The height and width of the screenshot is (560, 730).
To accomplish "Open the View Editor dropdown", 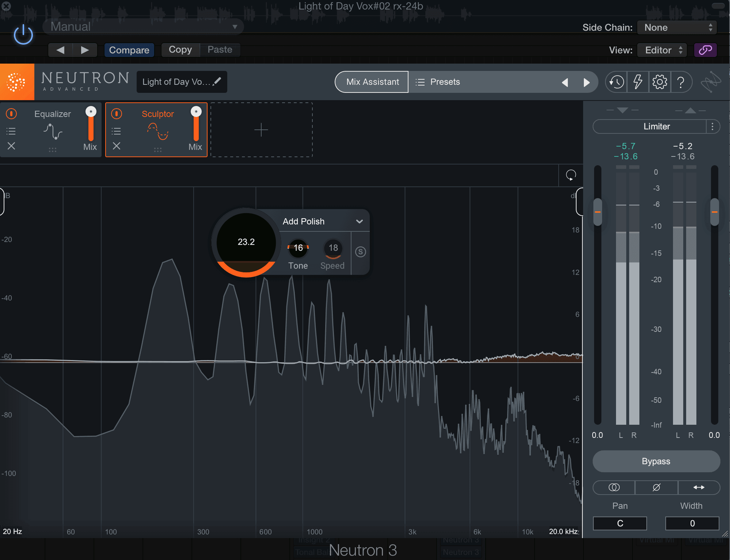I will pyautogui.click(x=662, y=50).
